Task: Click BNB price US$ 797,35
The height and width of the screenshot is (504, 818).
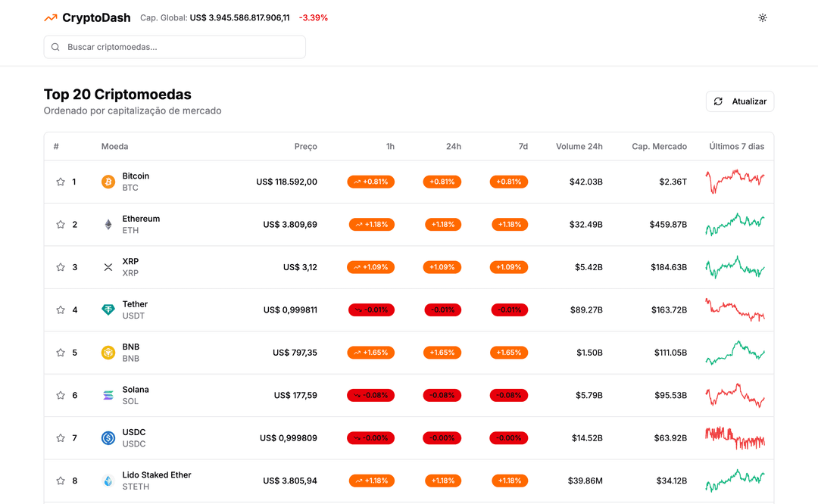Action: (x=295, y=353)
